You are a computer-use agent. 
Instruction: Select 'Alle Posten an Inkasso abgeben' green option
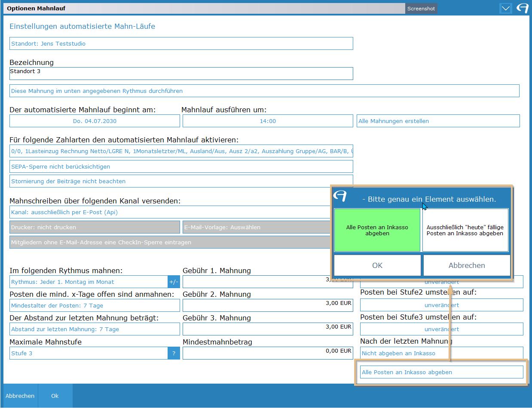[377, 230]
